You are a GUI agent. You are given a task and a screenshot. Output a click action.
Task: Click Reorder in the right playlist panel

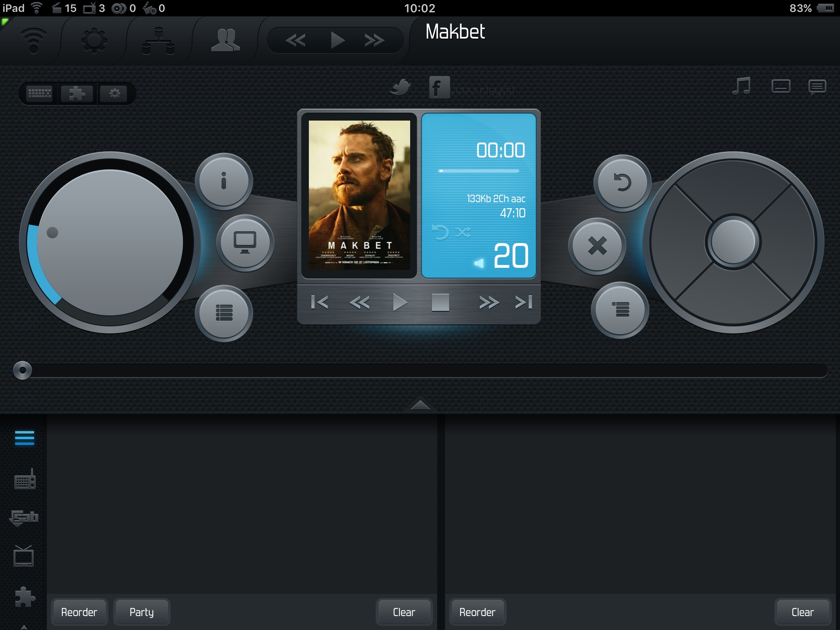click(x=477, y=612)
